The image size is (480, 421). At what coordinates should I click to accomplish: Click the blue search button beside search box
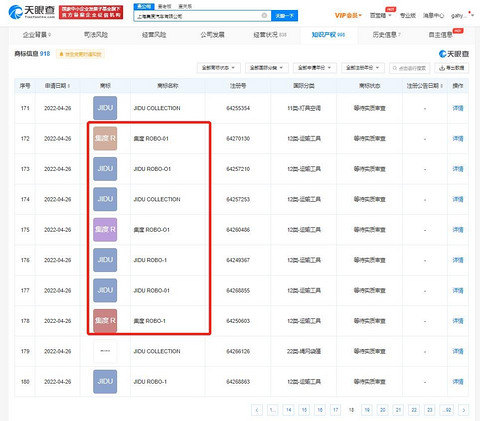pyautogui.click(x=284, y=16)
